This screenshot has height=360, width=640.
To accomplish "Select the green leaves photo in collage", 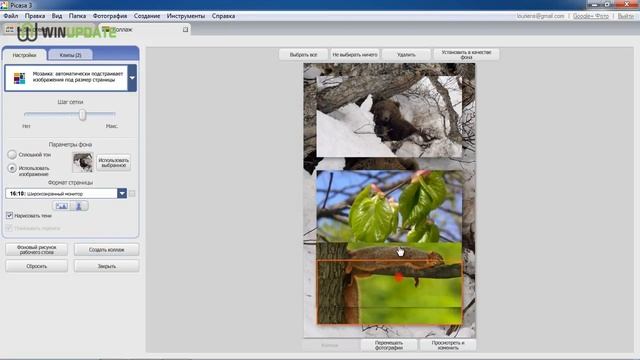I will pos(389,206).
